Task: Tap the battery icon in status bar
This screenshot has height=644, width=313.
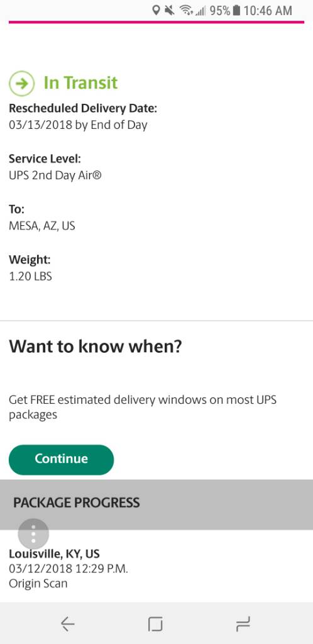Action: click(236, 10)
